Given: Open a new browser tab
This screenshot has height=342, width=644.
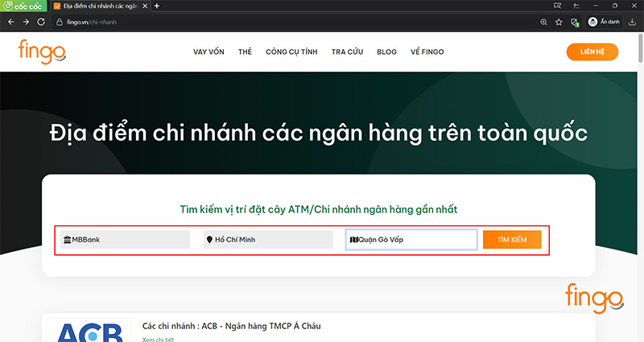Looking at the screenshot, I should point(156,6).
